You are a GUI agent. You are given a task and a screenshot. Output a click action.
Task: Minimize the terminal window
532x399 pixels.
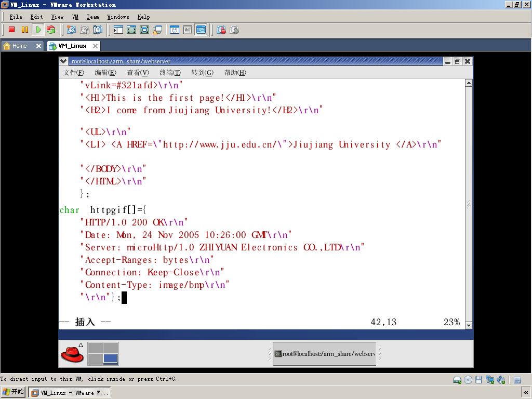pos(448,61)
